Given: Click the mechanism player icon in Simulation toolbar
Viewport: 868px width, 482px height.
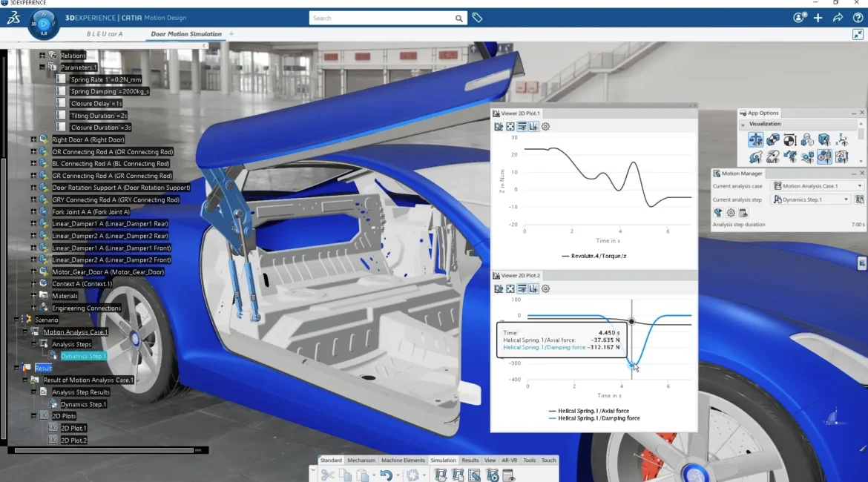Looking at the screenshot, I should (x=492, y=475).
